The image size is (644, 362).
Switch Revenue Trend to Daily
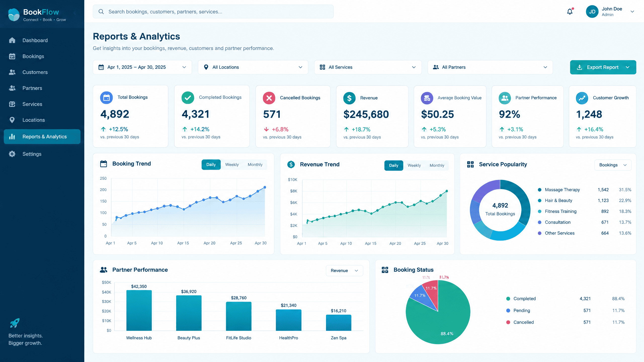[x=394, y=165]
